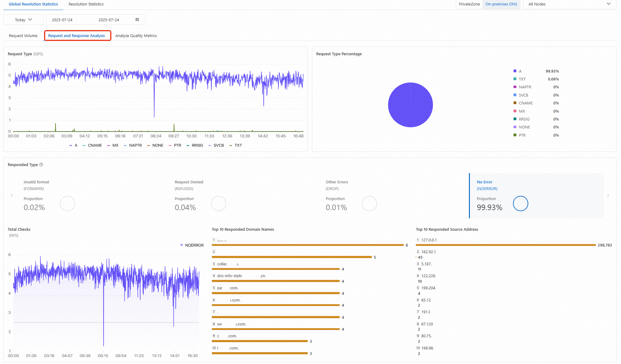
Task: Switch to the Resolution Statistics tab
Action: [x=86, y=4]
